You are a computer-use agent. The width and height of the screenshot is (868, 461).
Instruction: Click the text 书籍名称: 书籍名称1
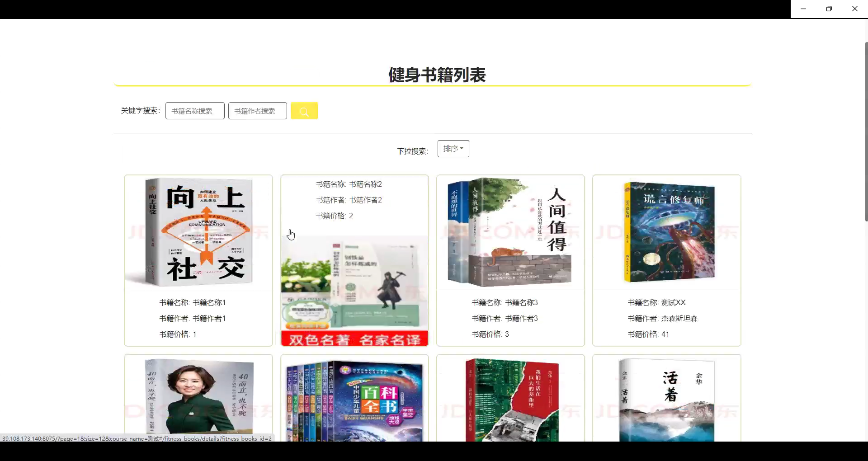192,302
